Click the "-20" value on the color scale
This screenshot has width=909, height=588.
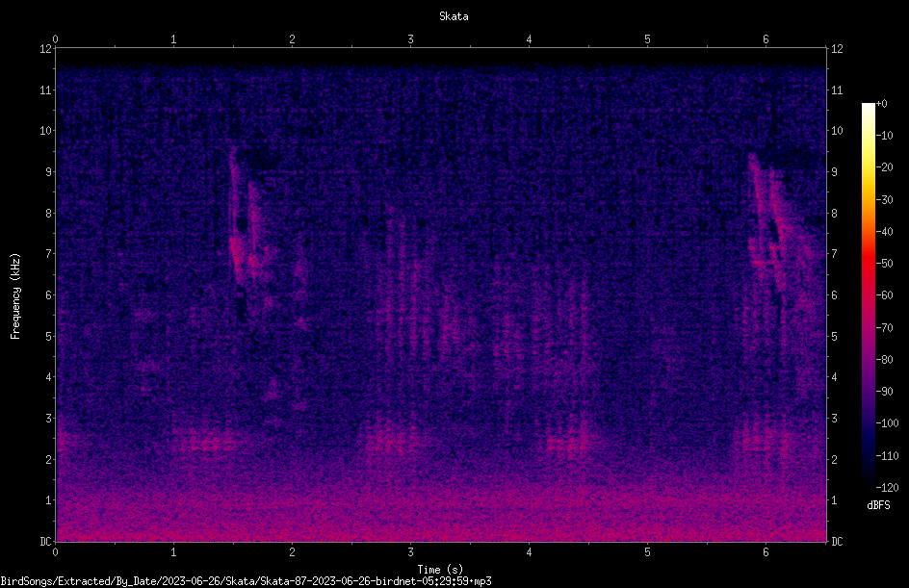tap(884, 167)
